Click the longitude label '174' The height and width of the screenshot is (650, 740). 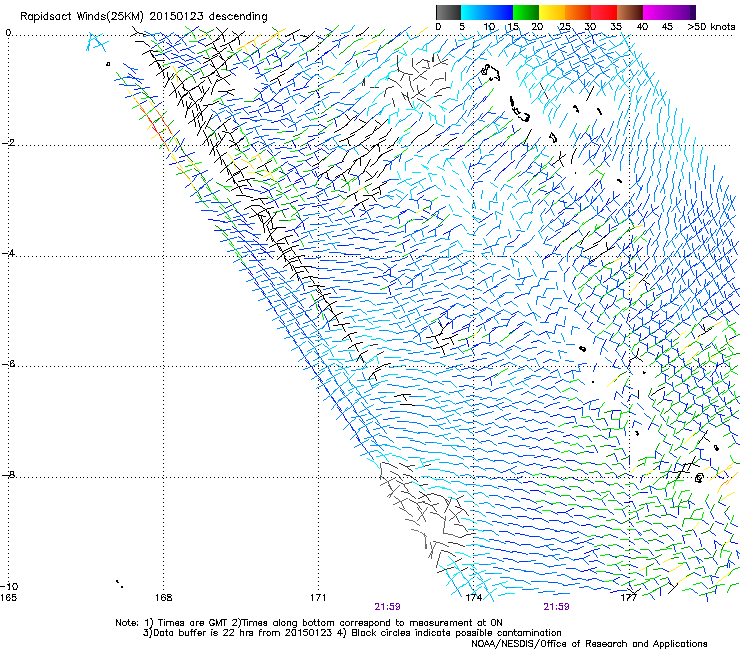(473, 598)
